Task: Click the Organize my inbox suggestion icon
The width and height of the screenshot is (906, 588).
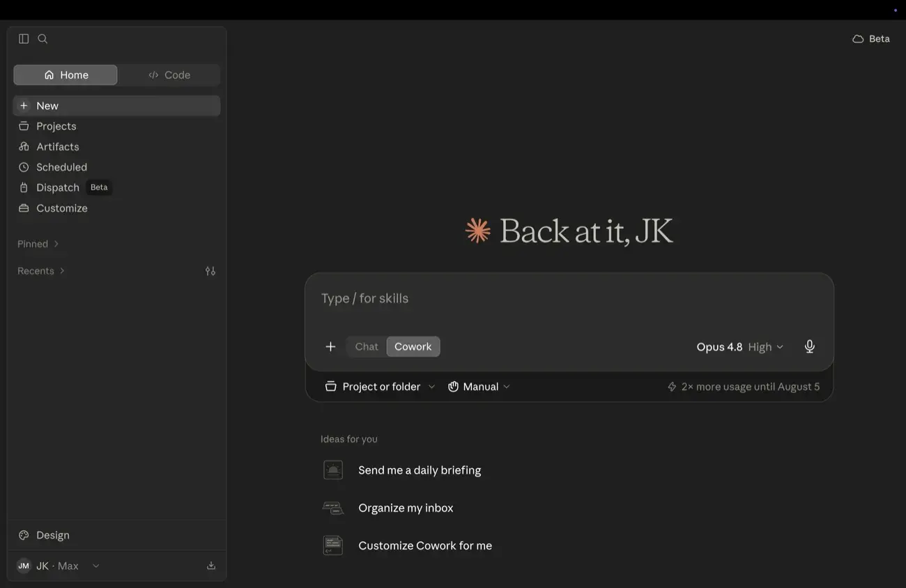Action: click(x=333, y=508)
